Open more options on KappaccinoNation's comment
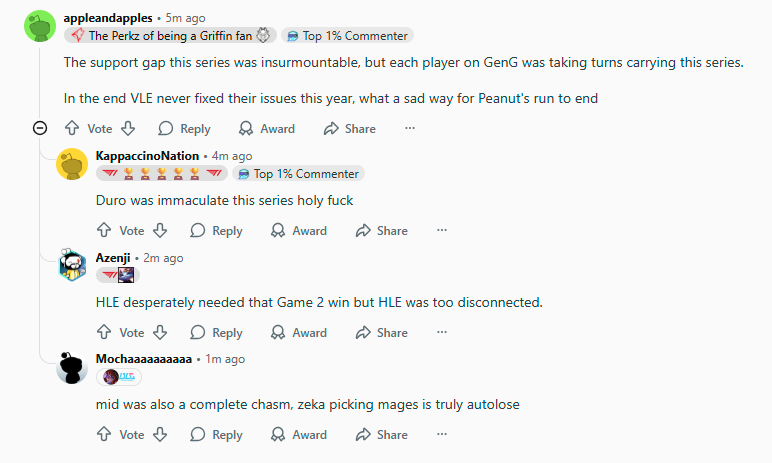The height and width of the screenshot is (463, 772). click(442, 230)
